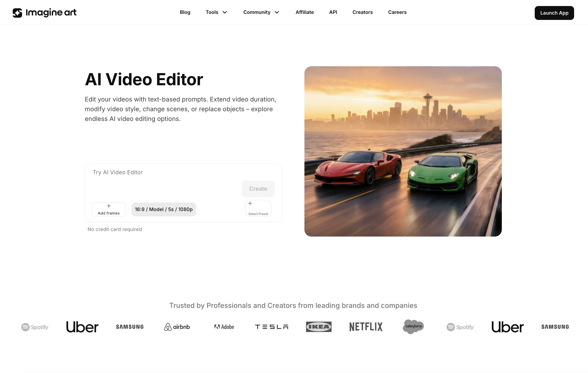Click the Airbnb brand logo
Viewport: 588px width, 373px height.
point(177,327)
